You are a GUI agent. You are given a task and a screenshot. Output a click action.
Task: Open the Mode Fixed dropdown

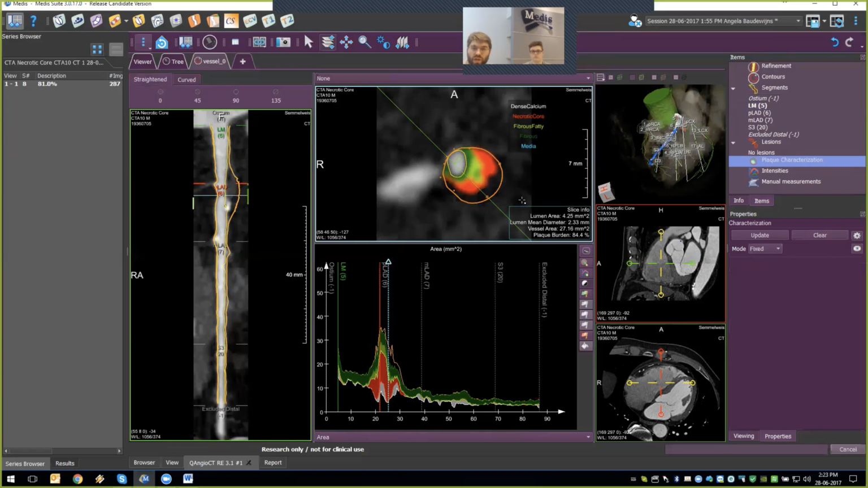(x=765, y=249)
